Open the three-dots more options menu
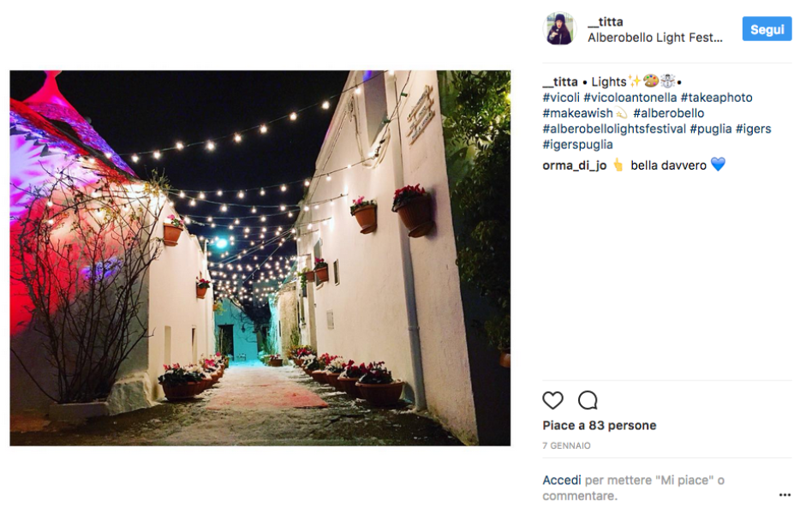The width and height of the screenshot is (812, 514). [785, 495]
